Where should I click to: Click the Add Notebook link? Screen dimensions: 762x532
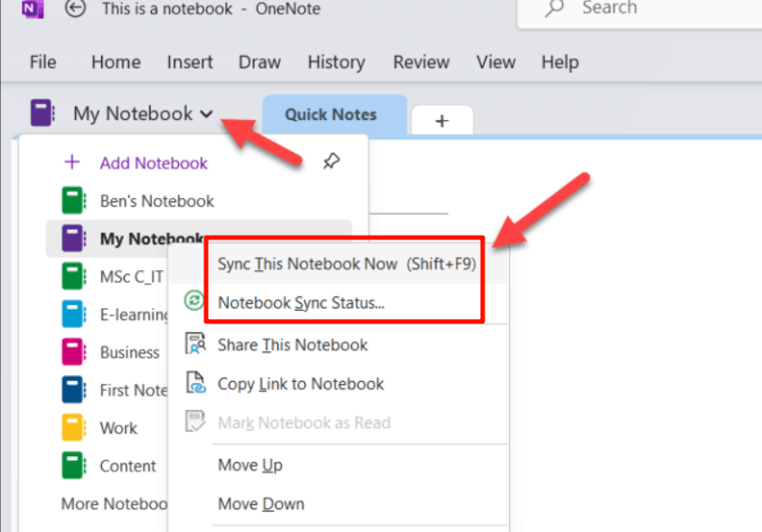coord(154,163)
